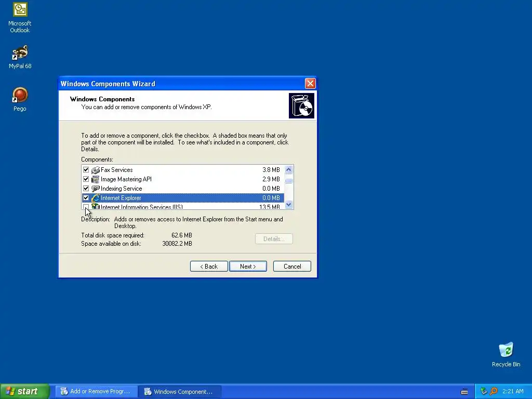Uncheck the Image Mastering API checkbox
532x399 pixels.
click(x=86, y=179)
